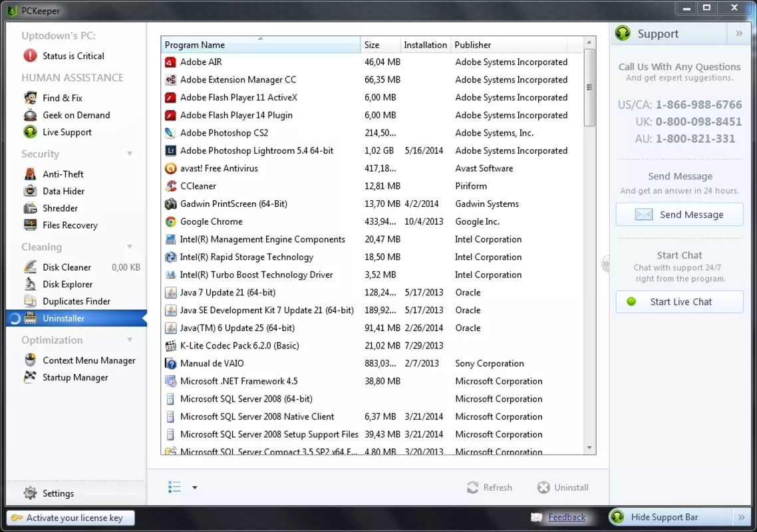757x532 pixels.
Task: Open Data Hider icon
Action: (x=31, y=191)
